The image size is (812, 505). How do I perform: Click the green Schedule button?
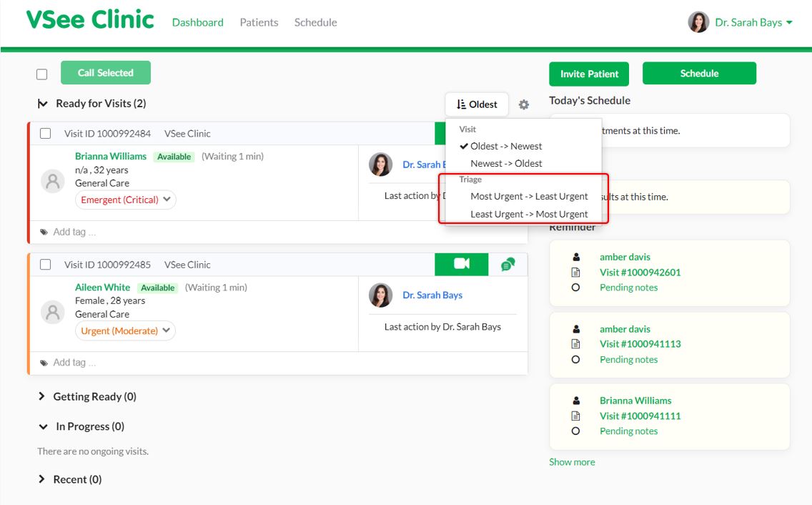(699, 73)
